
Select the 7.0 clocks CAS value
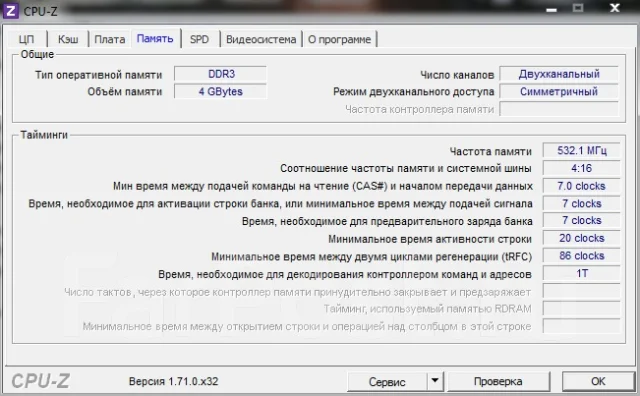(x=582, y=186)
